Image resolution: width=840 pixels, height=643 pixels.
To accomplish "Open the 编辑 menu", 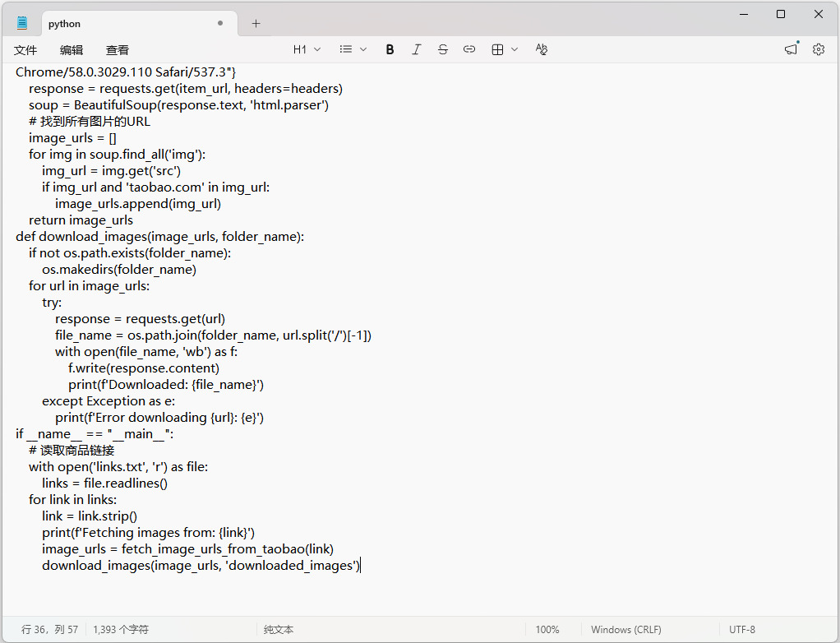I will pos(72,50).
